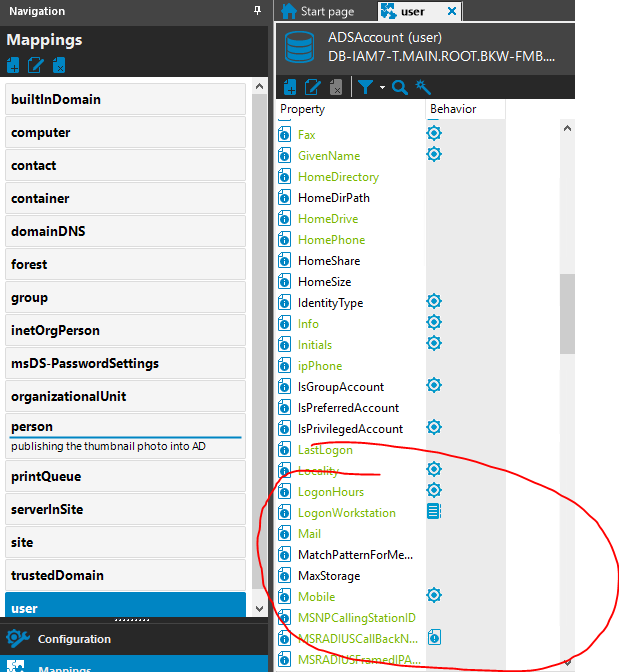The height and width of the screenshot is (672, 619).
Task: Open the Mappings section at bottom
Action: 134,664
